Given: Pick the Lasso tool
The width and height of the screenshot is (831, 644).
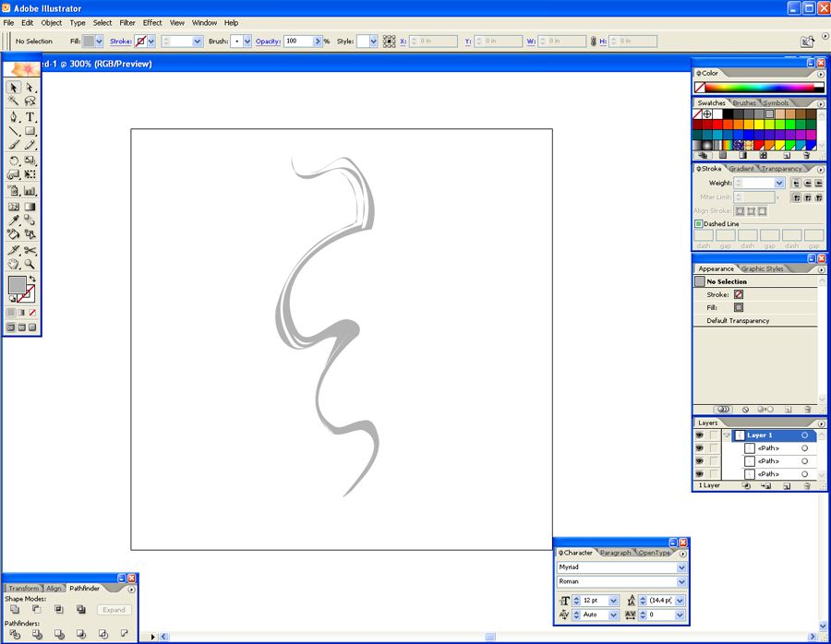Looking at the screenshot, I should (x=30, y=100).
